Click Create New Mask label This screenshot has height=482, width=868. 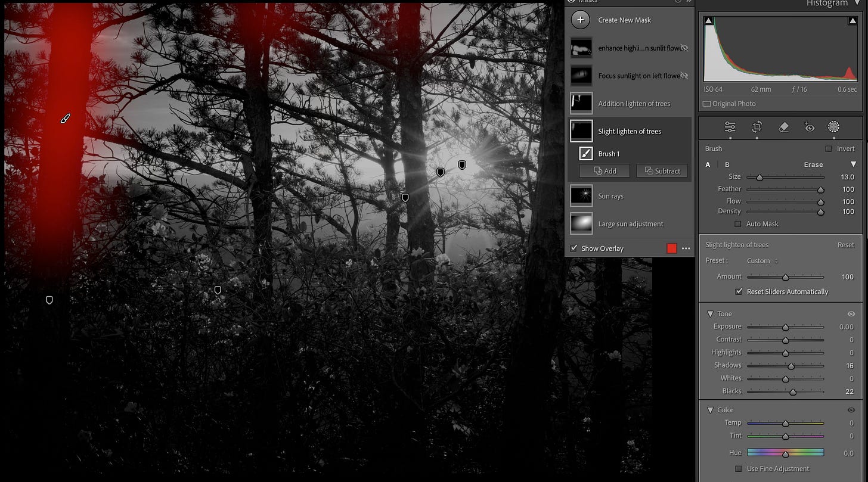(x=624, y=20)
